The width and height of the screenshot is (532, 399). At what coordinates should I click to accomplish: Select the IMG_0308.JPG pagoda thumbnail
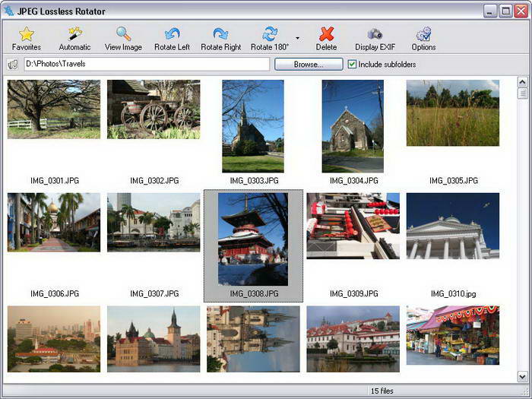253,239
